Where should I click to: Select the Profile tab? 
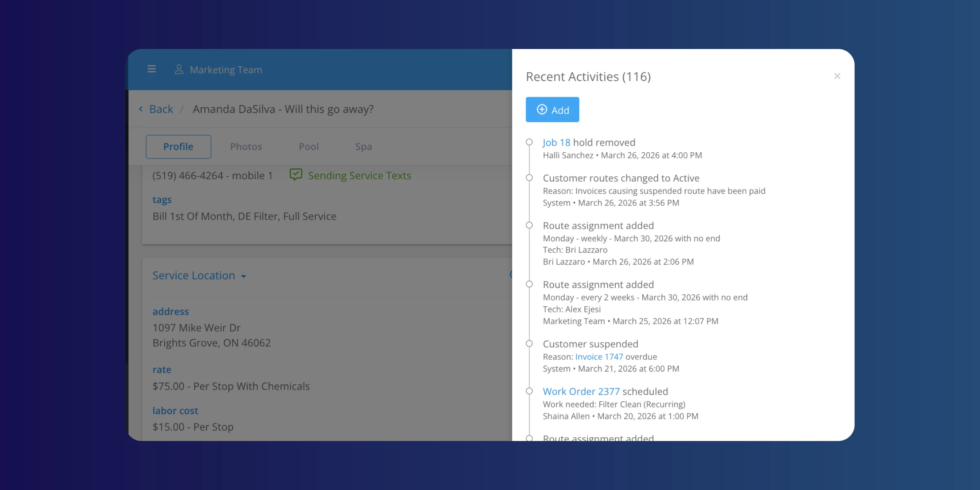178,147
